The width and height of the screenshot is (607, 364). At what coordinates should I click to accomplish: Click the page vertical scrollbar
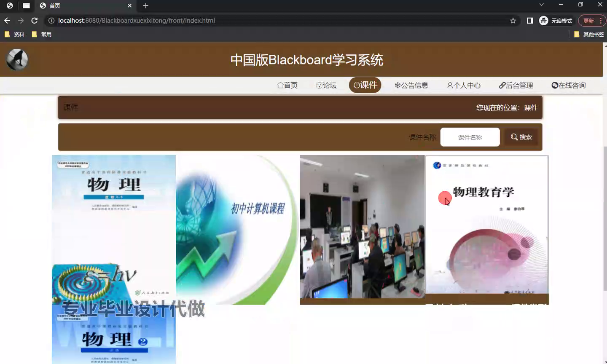pyautogui.click(x=605, y=219)
